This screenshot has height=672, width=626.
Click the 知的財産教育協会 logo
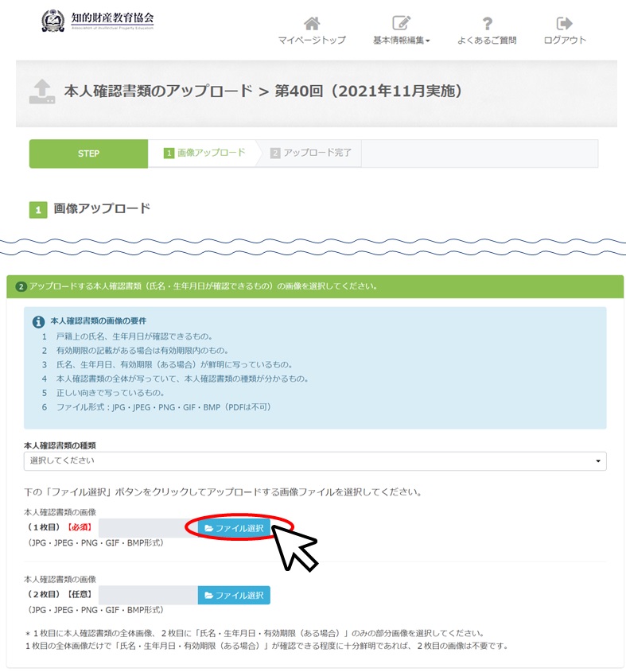[98, 20]
